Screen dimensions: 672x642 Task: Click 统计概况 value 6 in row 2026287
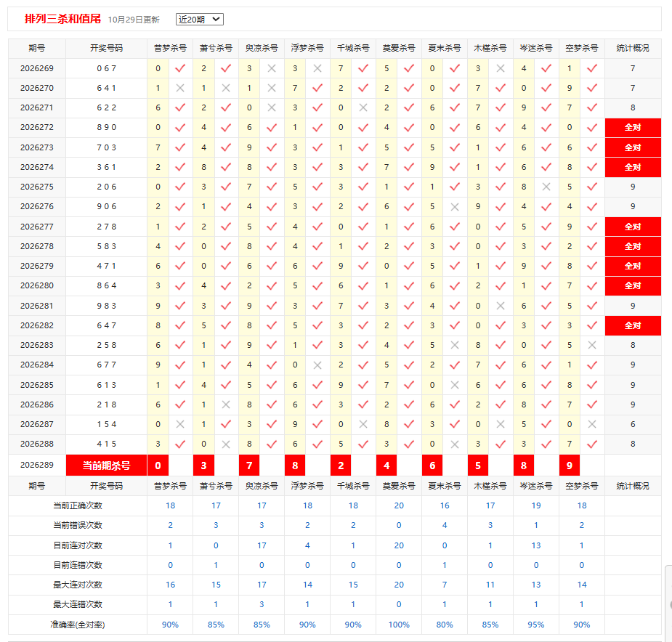point(633,424)
